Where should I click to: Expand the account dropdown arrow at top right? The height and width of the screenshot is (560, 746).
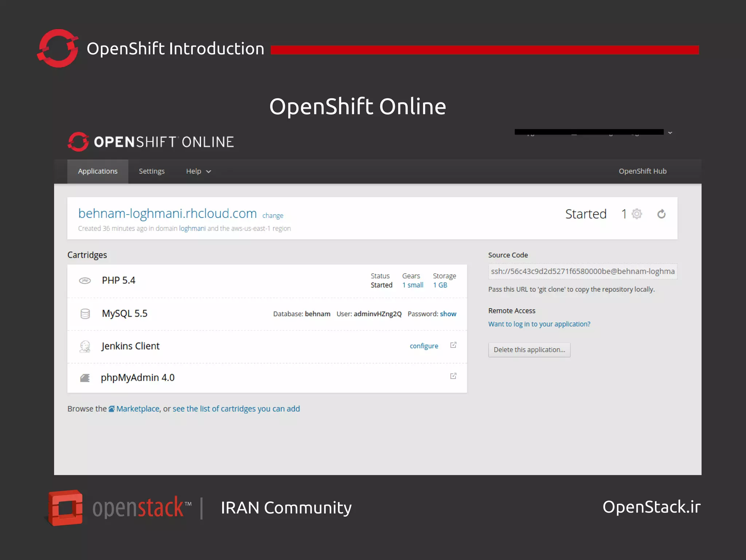tap(670, 133)
